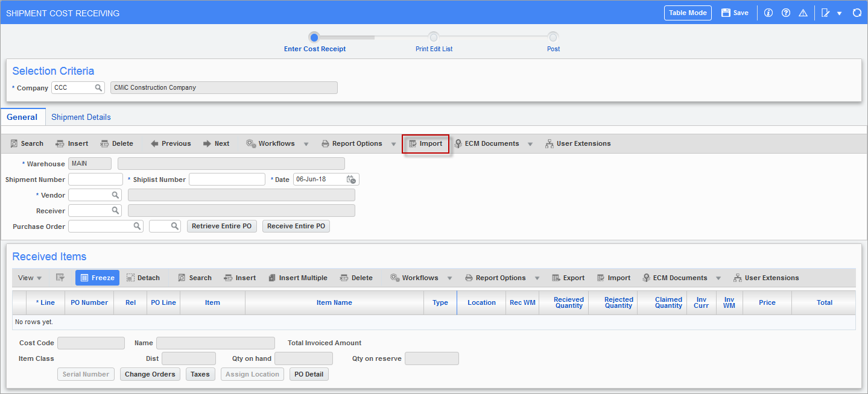Click Detach in Received Items toolbar
This screenshot has width=868, height=394.
pyautogui.click(x=143, y=278)
